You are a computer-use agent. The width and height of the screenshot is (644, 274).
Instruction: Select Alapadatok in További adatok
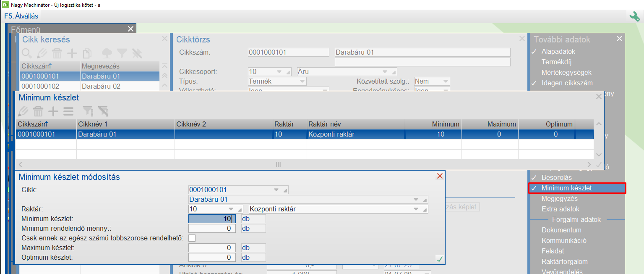click(558, 52)
